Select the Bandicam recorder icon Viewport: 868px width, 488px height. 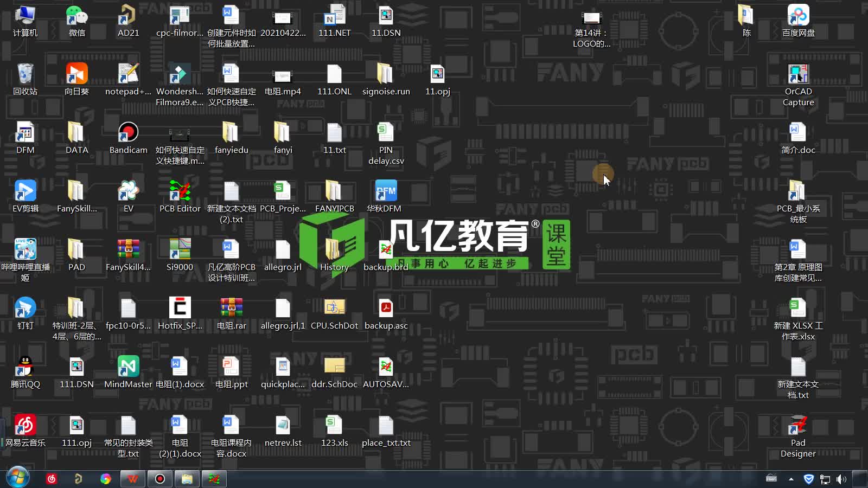128,139
